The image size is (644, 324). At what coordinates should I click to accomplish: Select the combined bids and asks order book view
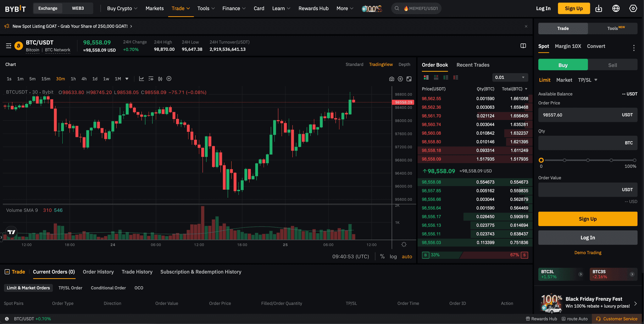click(x=426, y=77)
